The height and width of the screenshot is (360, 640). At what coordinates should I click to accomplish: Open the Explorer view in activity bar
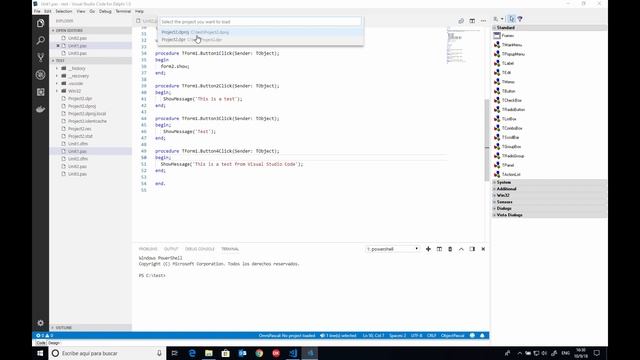point(40,23)
